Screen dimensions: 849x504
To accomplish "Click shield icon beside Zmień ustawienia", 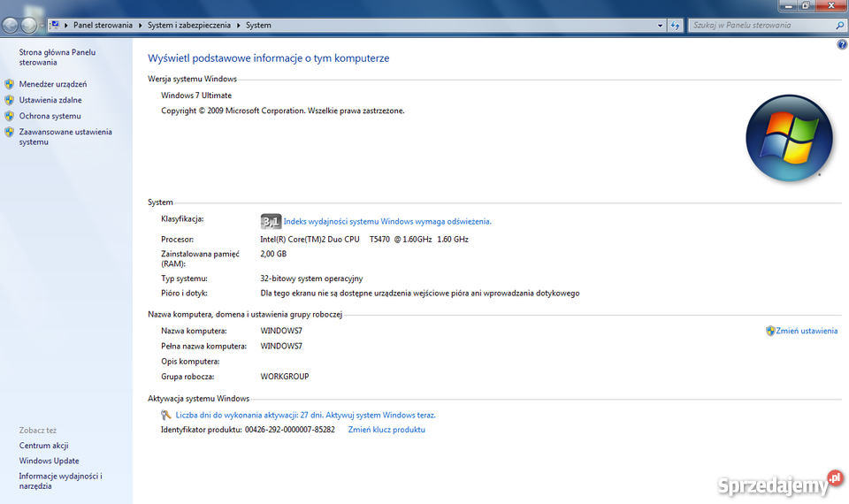I will click(770, 331).
